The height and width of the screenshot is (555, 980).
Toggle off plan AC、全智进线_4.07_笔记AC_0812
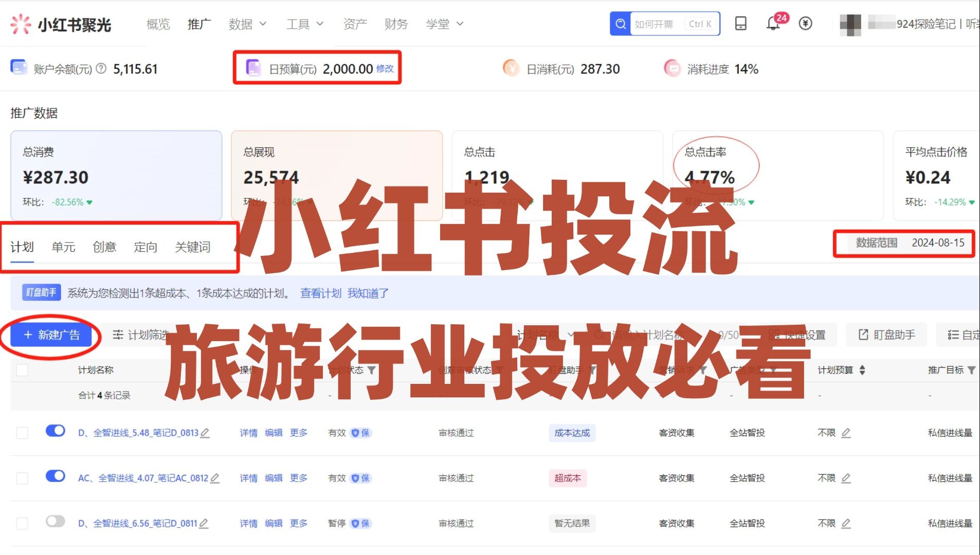coord(56,476)
